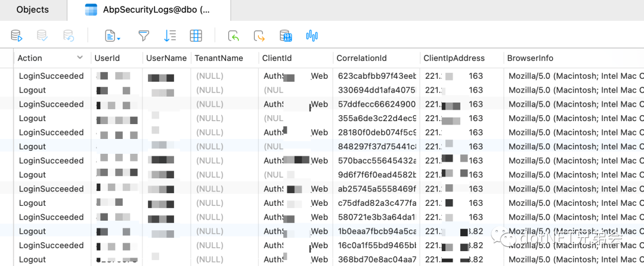Click BrowserInfo Mozilla/5.0 in the 623cabfbb97f43eeb row

tap(576, 76)
